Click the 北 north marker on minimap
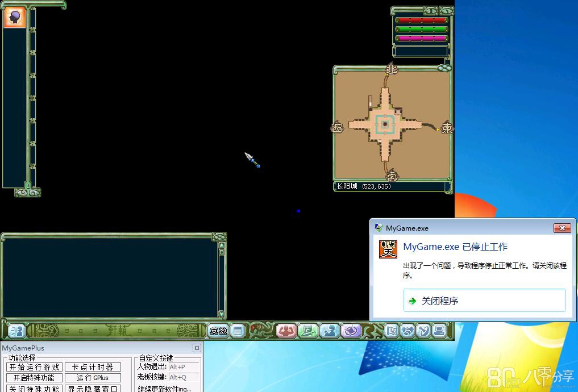Screen dimensions: 578x392 click(x=391, y=69)
